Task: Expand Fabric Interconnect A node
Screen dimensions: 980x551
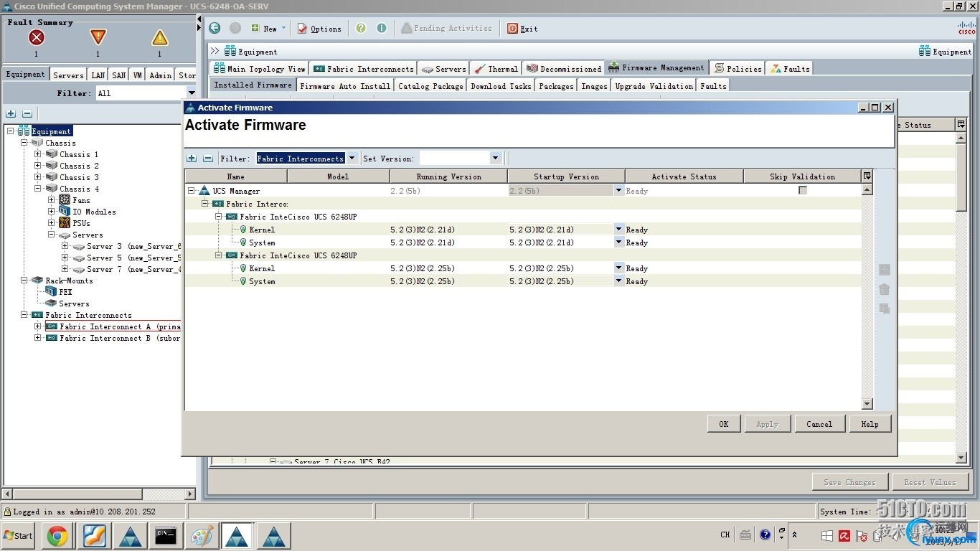Action: 38,326
